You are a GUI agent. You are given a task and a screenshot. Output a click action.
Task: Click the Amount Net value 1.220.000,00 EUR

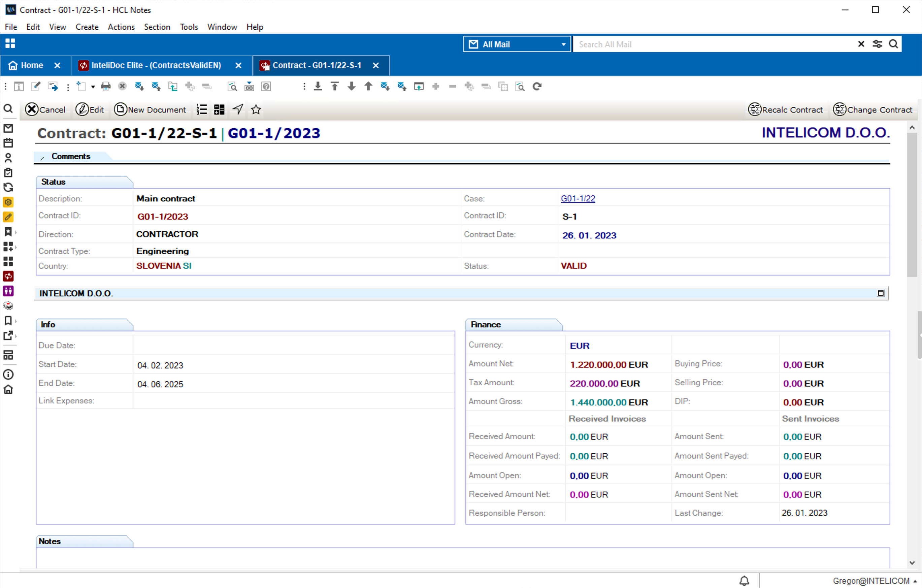coord(609,365)
